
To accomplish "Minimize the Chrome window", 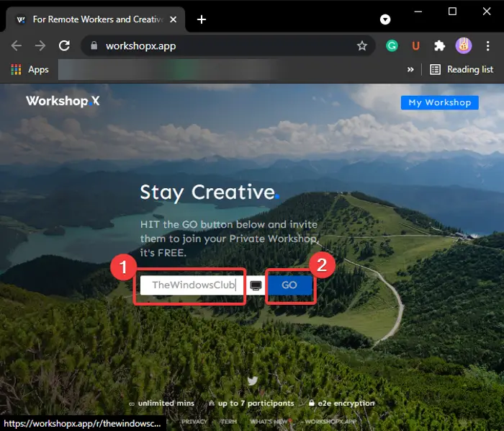I will tap(418, 12).
